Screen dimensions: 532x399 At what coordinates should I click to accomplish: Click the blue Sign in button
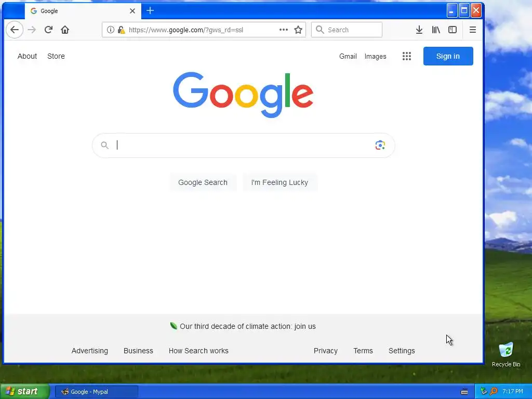pyautogui.click(x=448, y=56)
